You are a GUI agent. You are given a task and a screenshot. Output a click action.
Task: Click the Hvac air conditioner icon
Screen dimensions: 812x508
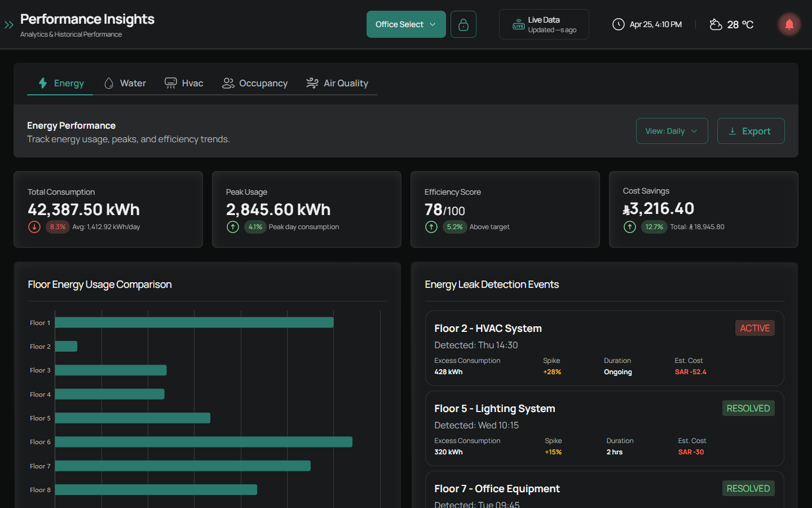pyautogui.click(x=170, y=83)
